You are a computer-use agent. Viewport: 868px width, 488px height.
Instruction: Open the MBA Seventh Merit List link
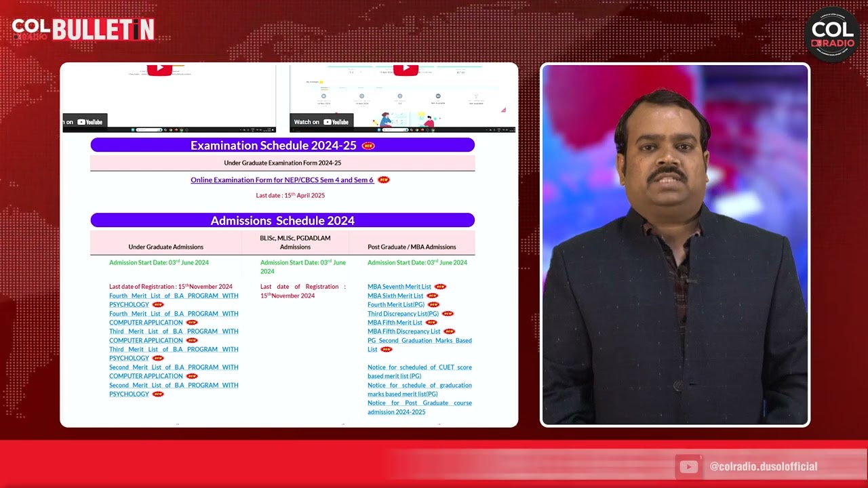(x=399, y=287)
